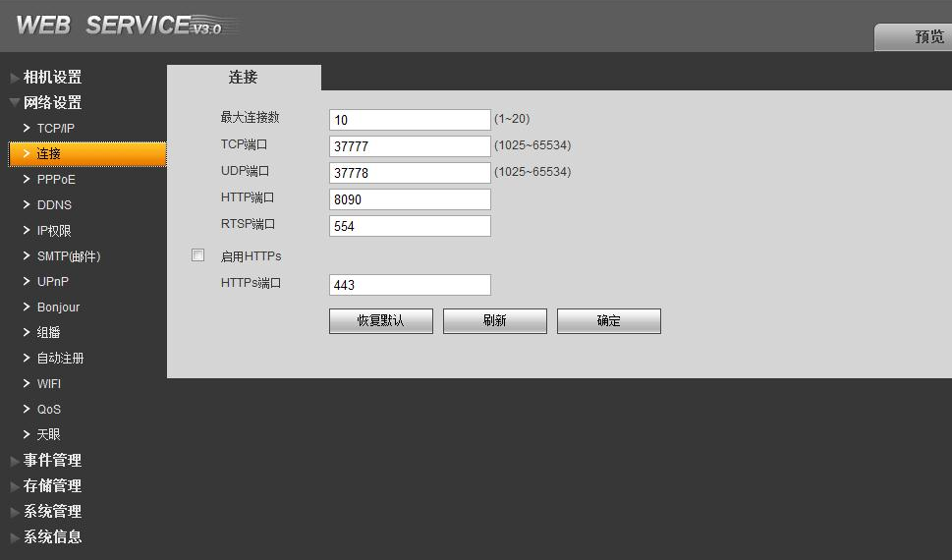
Task: Open the WIFI settings
Action: [49, 384]
